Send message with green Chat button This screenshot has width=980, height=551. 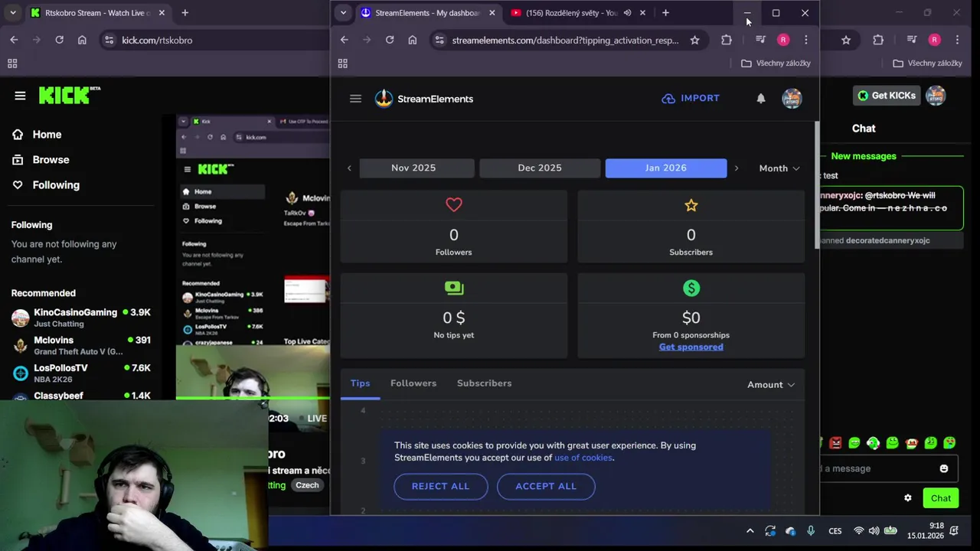tap(941, 498)
